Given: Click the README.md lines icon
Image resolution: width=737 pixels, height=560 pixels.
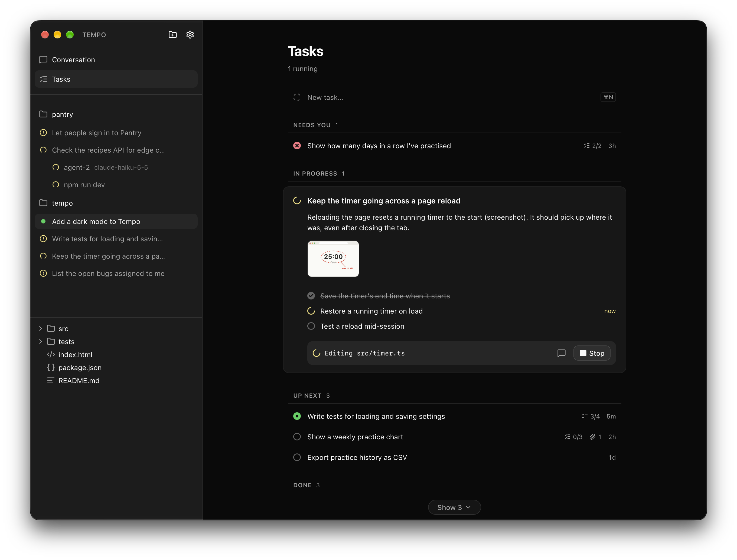Looking at the screenshot, I should click(50, 380).
